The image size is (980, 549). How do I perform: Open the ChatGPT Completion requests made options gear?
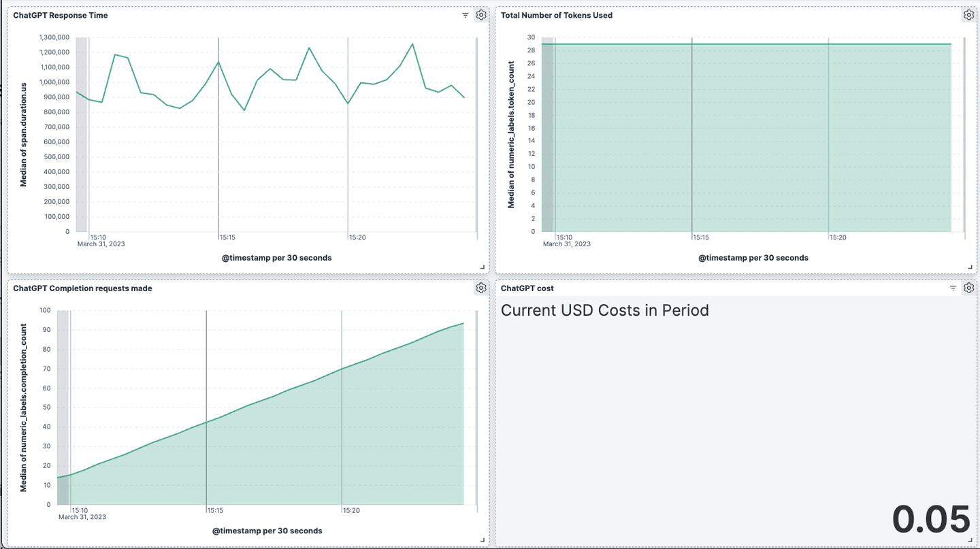click(x=481, y=288)
